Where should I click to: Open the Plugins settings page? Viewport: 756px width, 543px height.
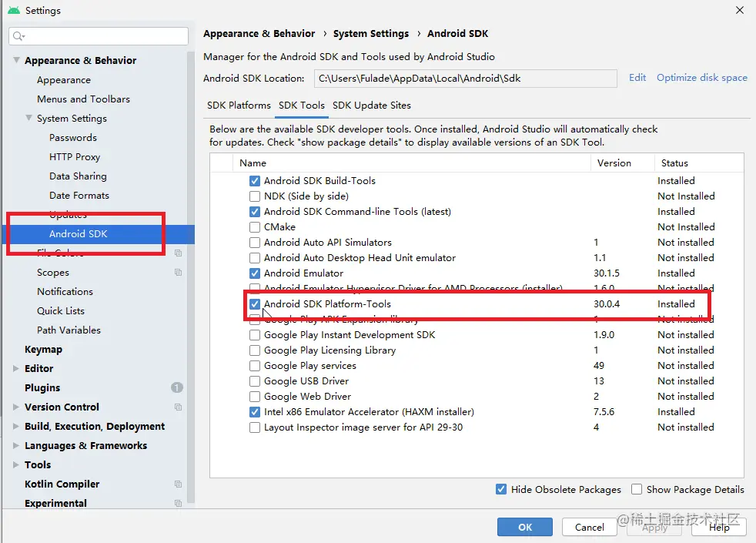coord(42,388)
